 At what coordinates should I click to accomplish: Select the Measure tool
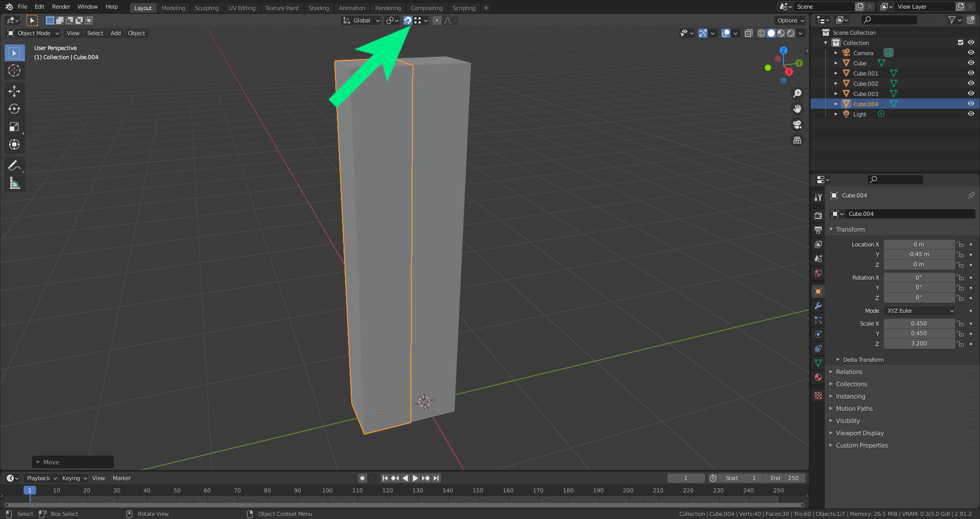[x=14, y=183]
